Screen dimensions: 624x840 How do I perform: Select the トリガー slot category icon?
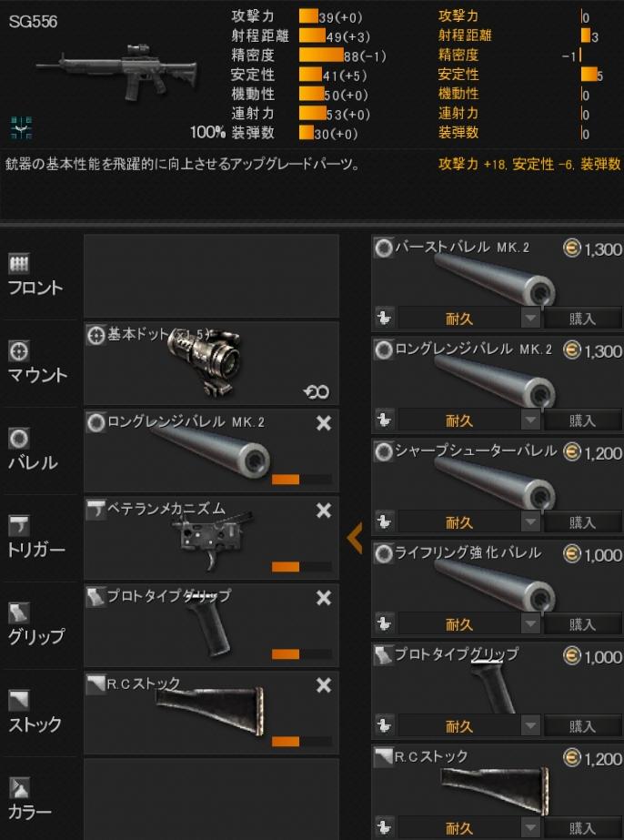19,525
